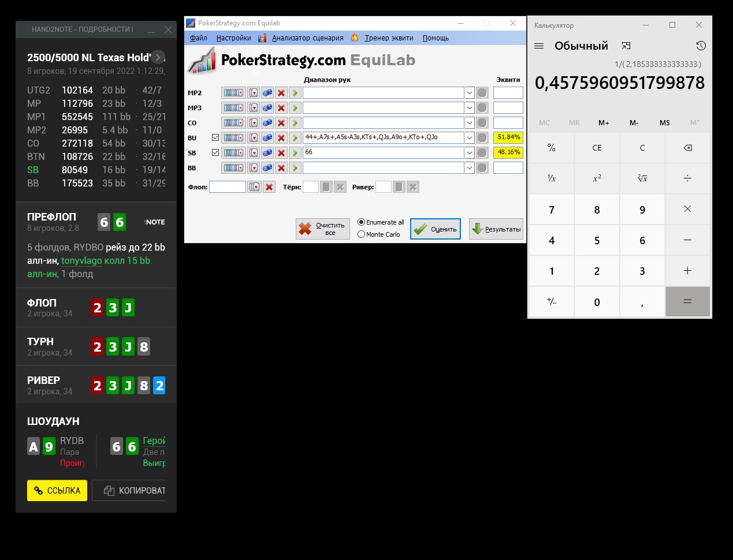Click the Результаты button
Viewport: 733px width, 560px height.
click(x=496, y=229)
